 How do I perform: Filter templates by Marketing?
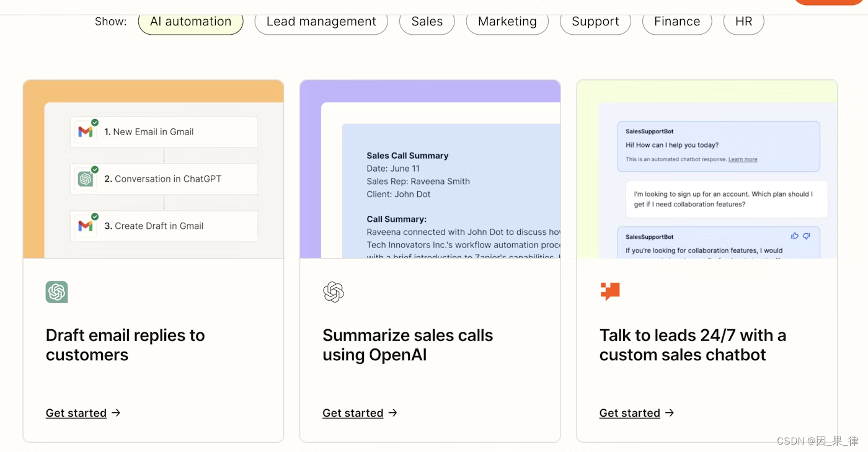click(x=507, y=22)
